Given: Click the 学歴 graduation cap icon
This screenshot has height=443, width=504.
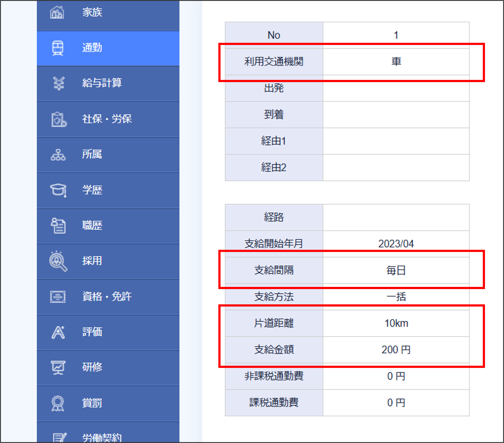Looking at the screenshot, I should pos(58,190).
